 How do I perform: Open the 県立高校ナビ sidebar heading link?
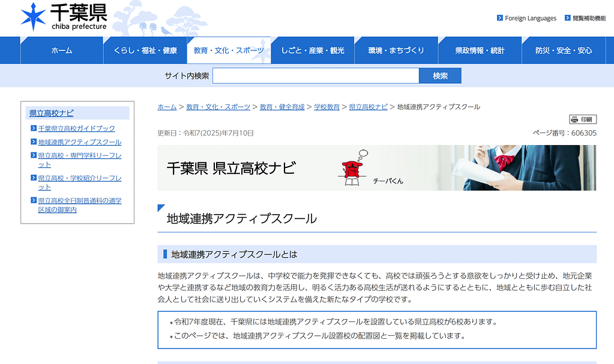point(52,113)
